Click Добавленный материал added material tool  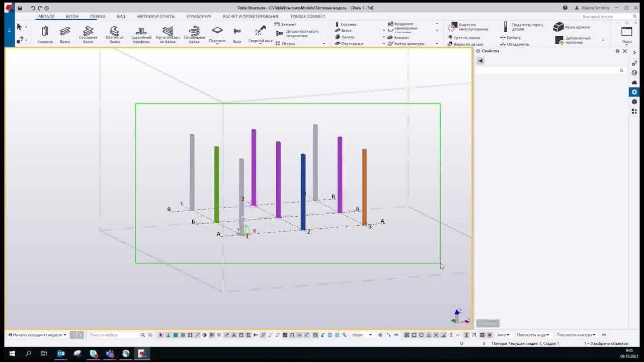[x=573, y=40]
